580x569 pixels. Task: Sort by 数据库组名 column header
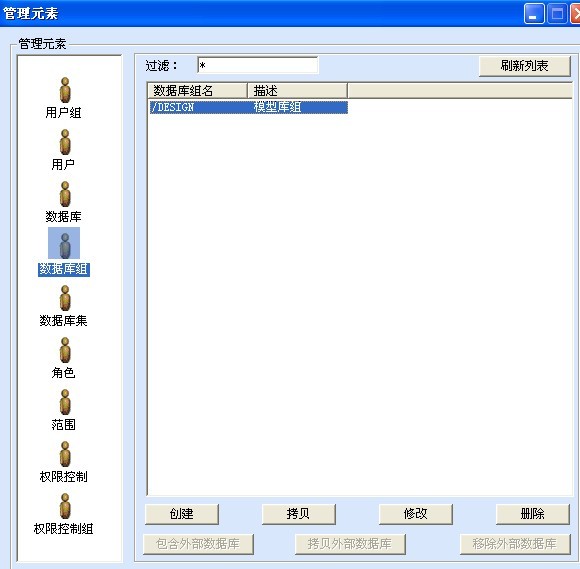click(x=197, y=91)
